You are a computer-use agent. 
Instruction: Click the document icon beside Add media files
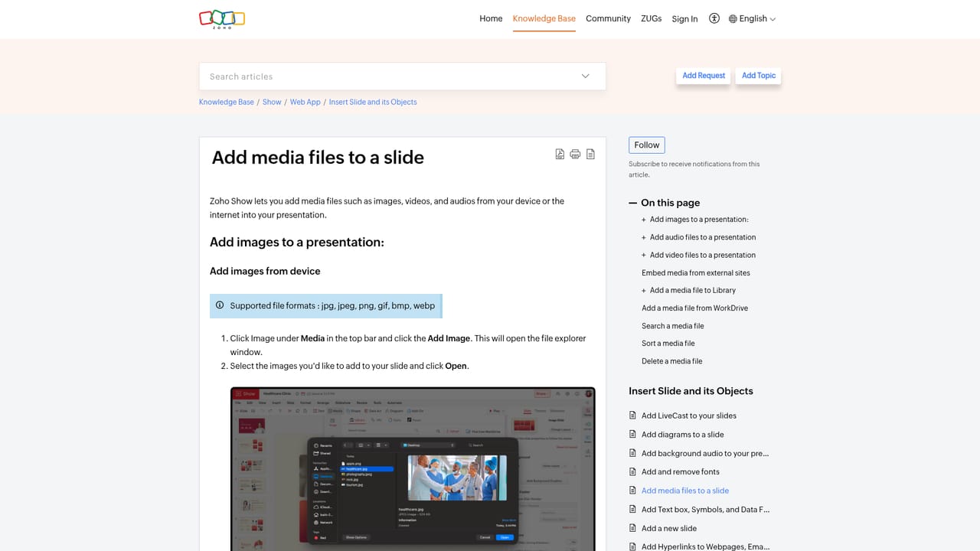[x=632, y=491]
